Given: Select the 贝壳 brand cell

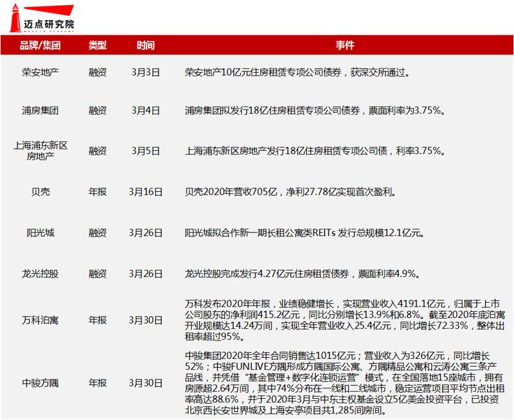Looking at the screenshot, I should pos(40,191).
